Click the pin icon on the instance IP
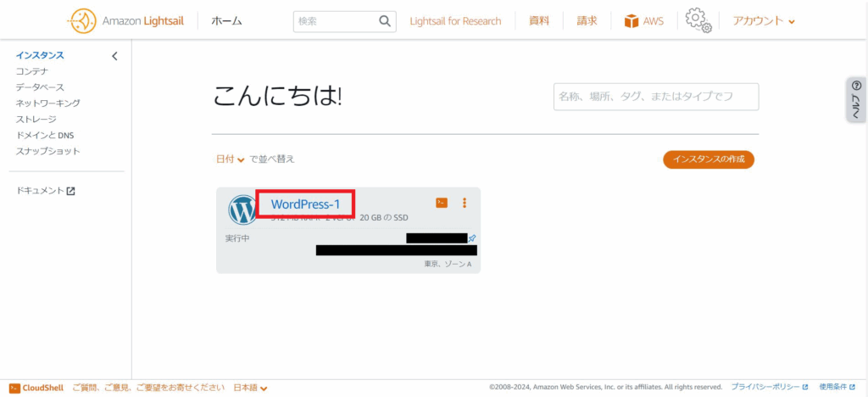The height and width of the screenshot is (397, 868). coord(472,238)
